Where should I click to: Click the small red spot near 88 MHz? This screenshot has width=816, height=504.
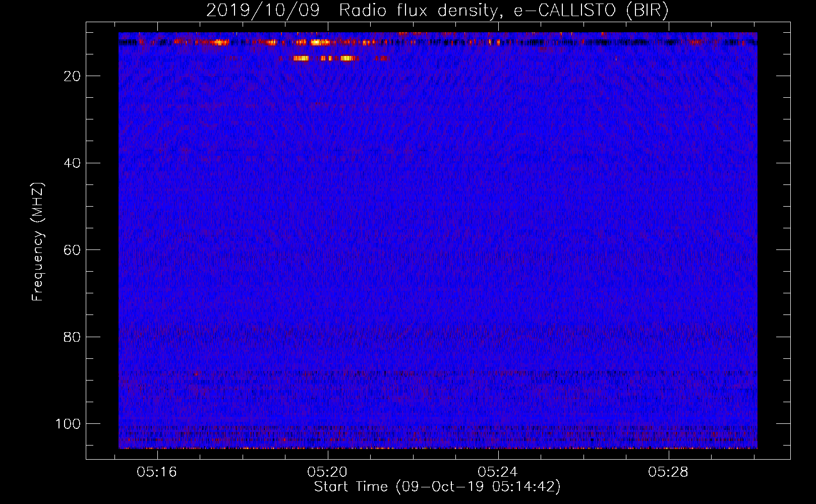click(197, 373)
